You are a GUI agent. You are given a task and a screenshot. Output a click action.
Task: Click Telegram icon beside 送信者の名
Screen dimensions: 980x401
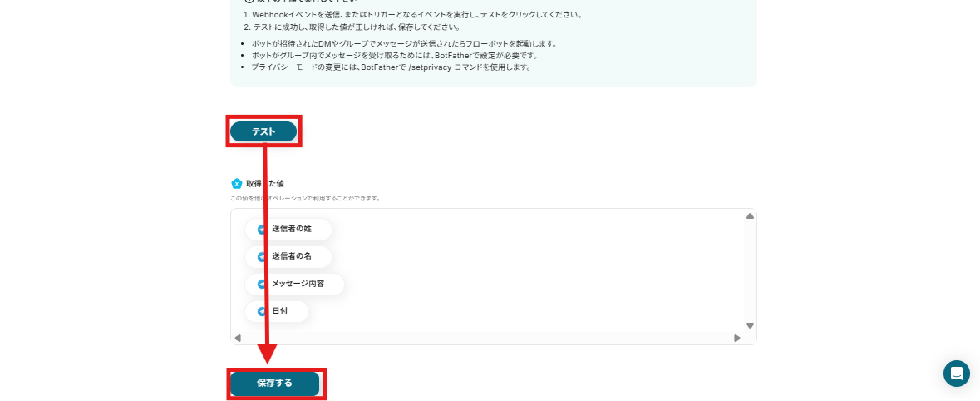(x=262, y=257)
